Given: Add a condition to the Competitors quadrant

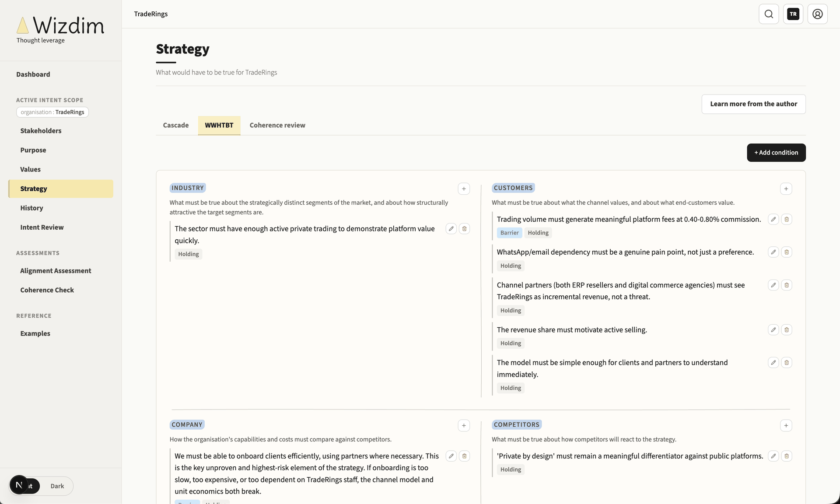Looking at the screenshot, I should point(786,425).
